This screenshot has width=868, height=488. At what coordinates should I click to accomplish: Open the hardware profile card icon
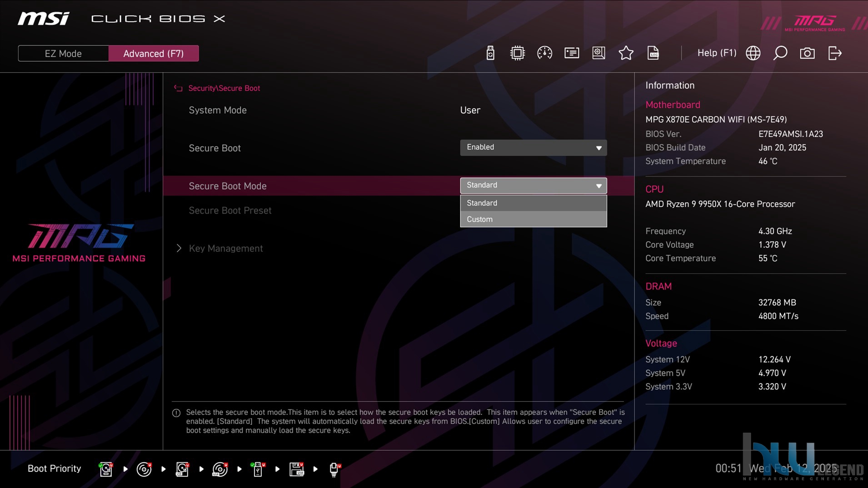pos(572,53)
